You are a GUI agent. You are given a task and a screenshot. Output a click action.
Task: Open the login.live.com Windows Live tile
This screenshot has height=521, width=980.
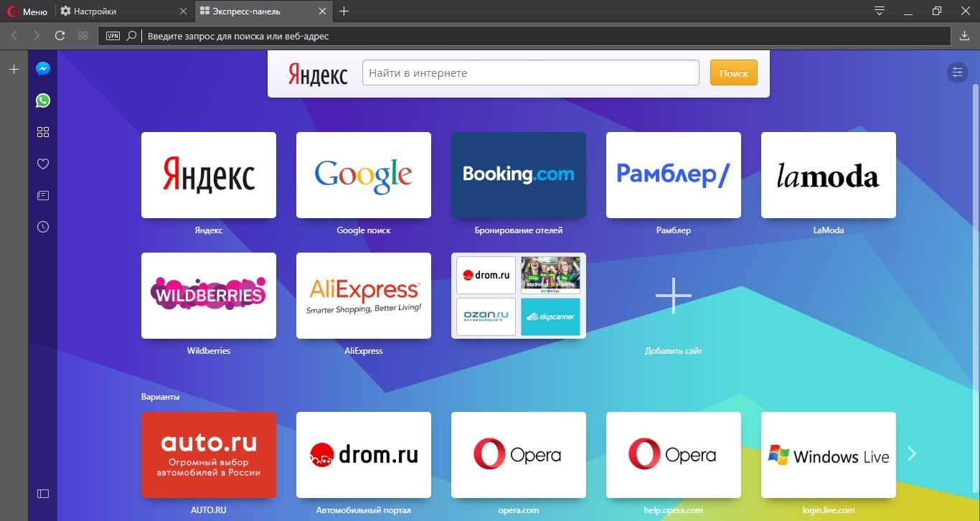(x=829, y=455)
